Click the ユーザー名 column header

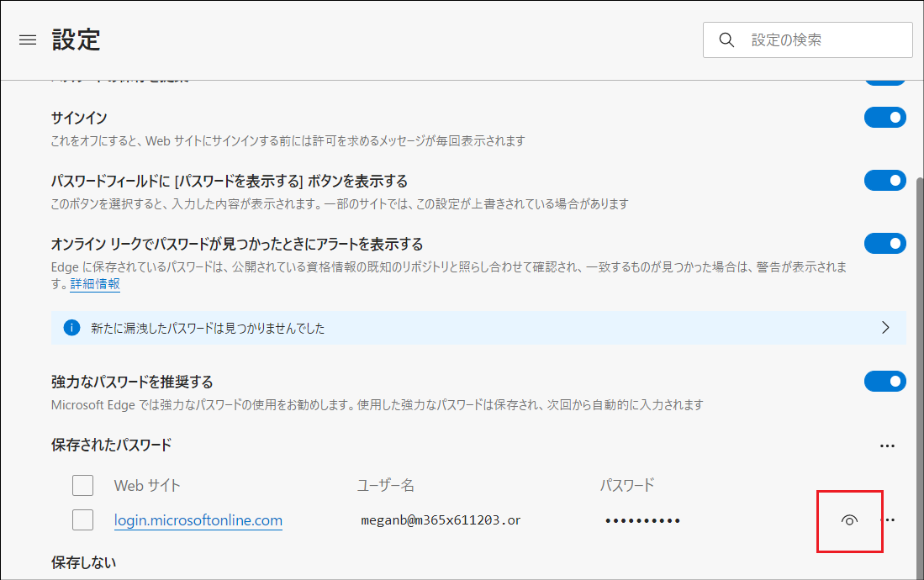tap(385, 486)
